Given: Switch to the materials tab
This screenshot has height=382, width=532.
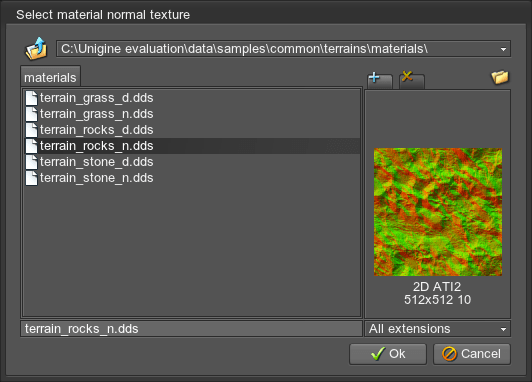Looking at the screenshot, I should pyautogui.click(x=50, y=77).
